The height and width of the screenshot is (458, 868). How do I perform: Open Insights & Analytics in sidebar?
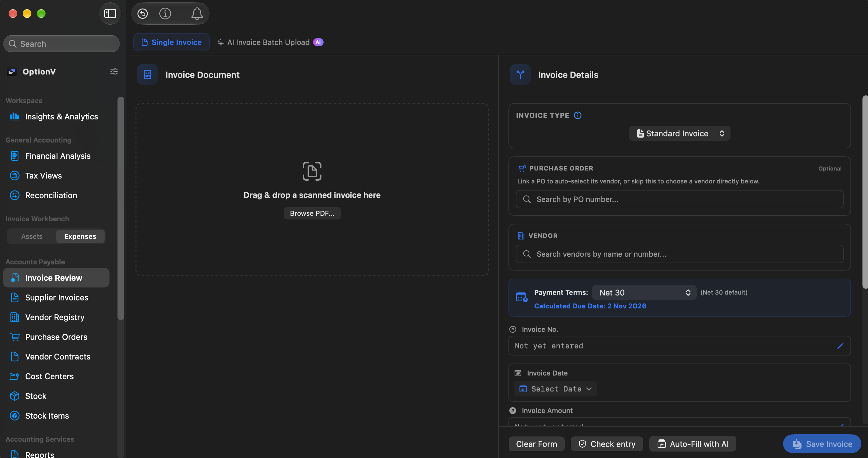click(56, 117)
